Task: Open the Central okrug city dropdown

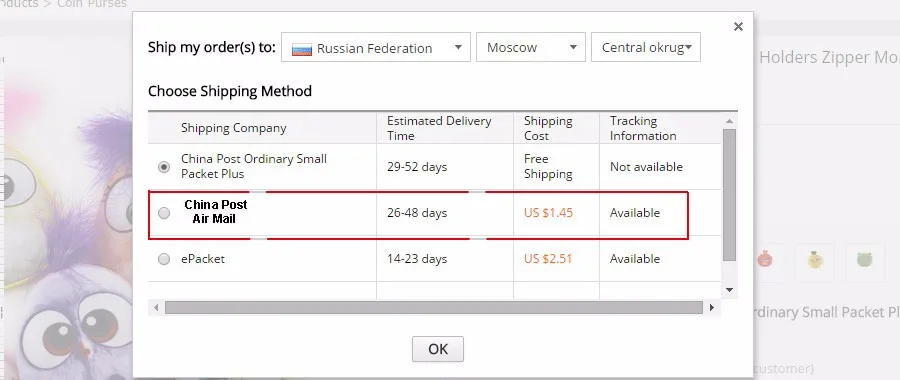Action: click(x=646, y=47)
